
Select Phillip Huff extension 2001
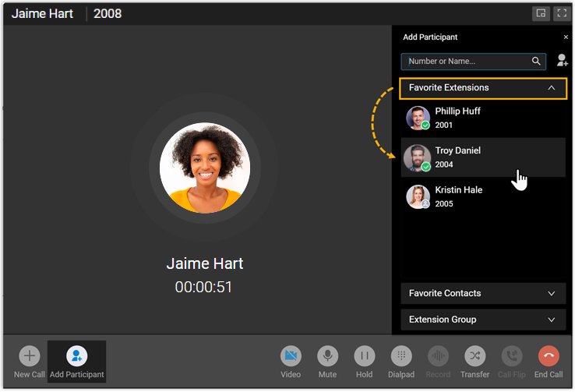[483, 118]
